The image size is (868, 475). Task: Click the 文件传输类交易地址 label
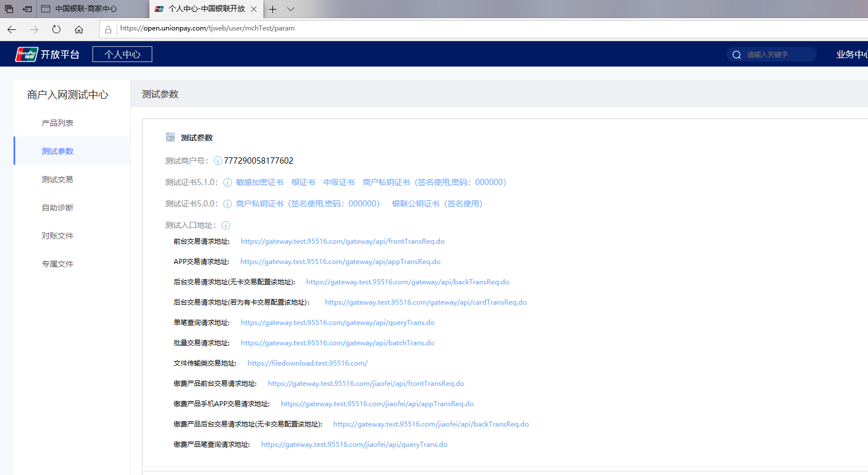click(x=205, y=363)
